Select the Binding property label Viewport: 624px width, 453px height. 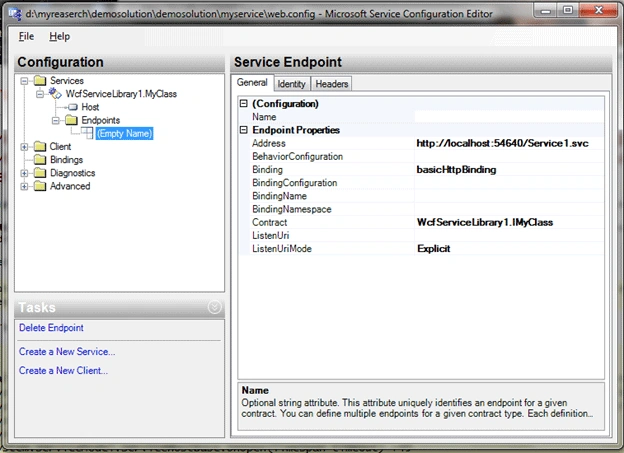point(267,170)
